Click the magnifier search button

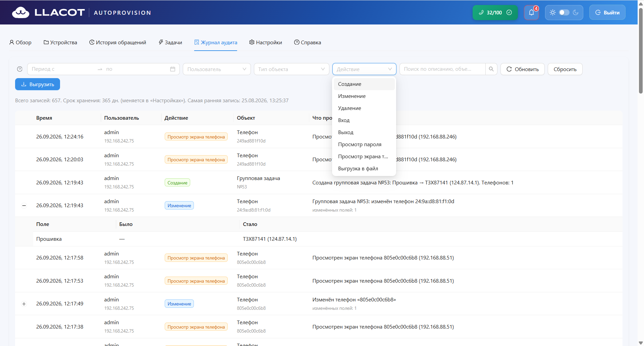(491, 69)
